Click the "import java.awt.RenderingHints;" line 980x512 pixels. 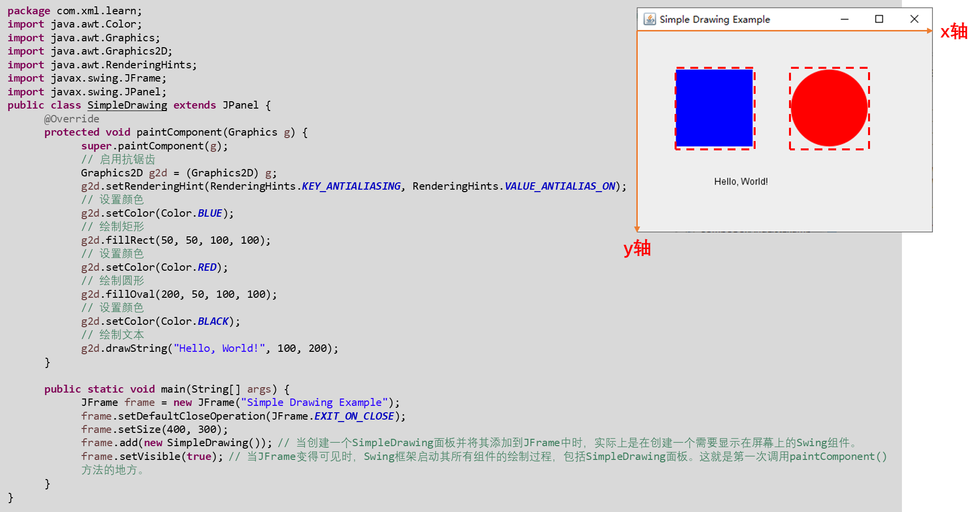(102, 65)
